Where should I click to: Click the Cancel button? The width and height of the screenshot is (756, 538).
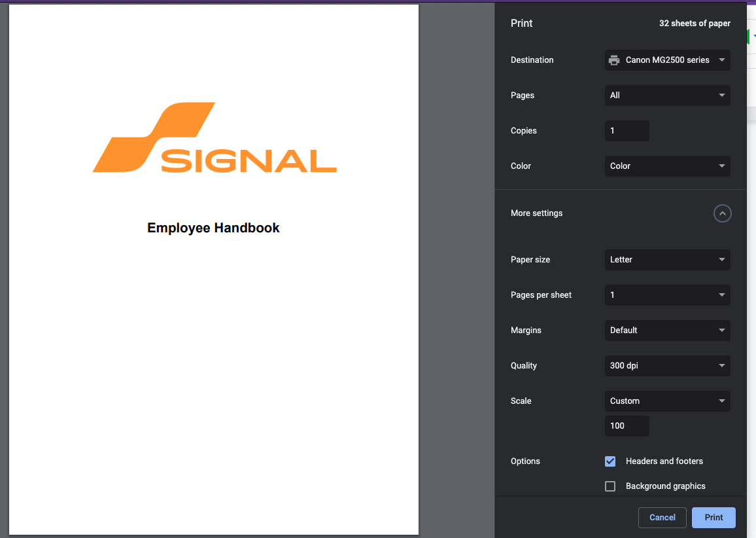pyautogui.click(x=662, y=517)
